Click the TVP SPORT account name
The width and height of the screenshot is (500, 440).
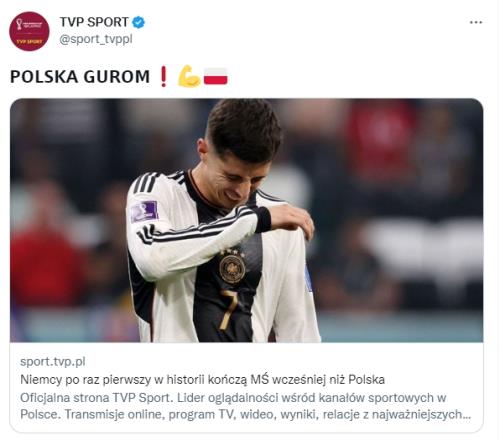pyautogui.click(x=94, y=22)
